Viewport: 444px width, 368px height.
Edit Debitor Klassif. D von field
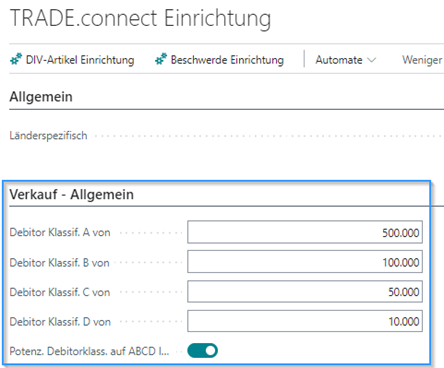[305, 321]
